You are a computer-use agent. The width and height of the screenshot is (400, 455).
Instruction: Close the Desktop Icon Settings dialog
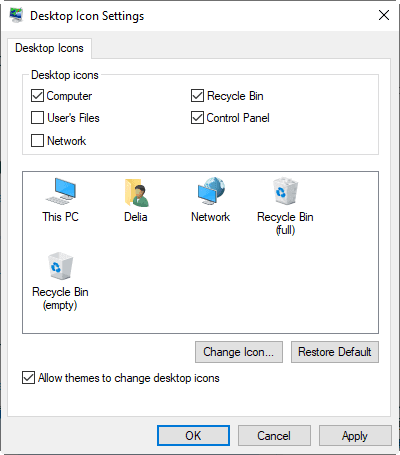384,15
